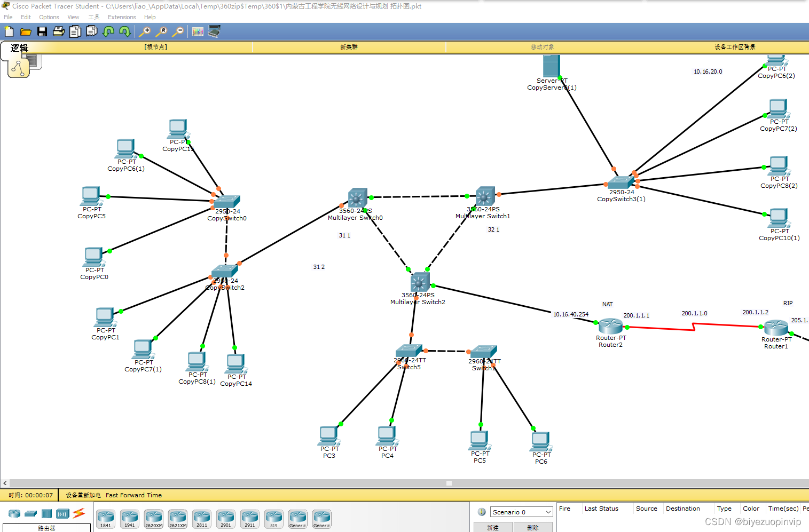The width and height of the screenshot is (809, 532).
Task: Select the Multilayer Switch2 device
Action: 420,282
